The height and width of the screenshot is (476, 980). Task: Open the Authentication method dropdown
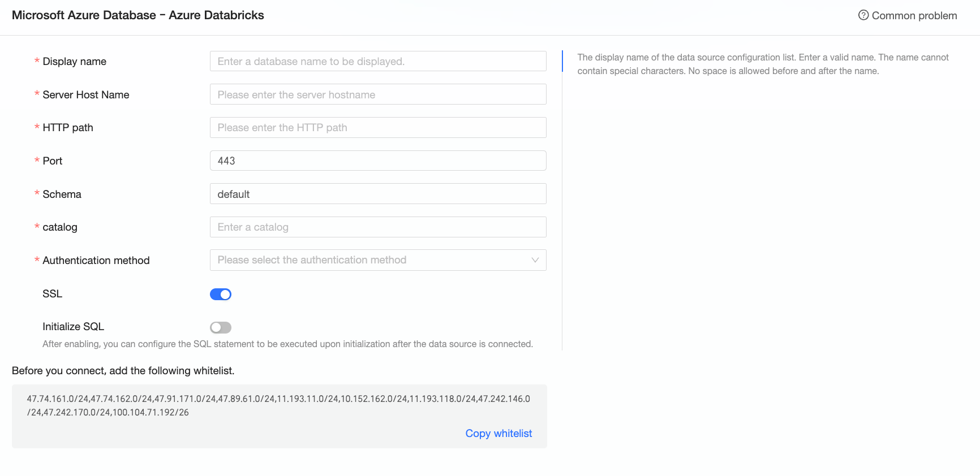[x=377, y=260]
